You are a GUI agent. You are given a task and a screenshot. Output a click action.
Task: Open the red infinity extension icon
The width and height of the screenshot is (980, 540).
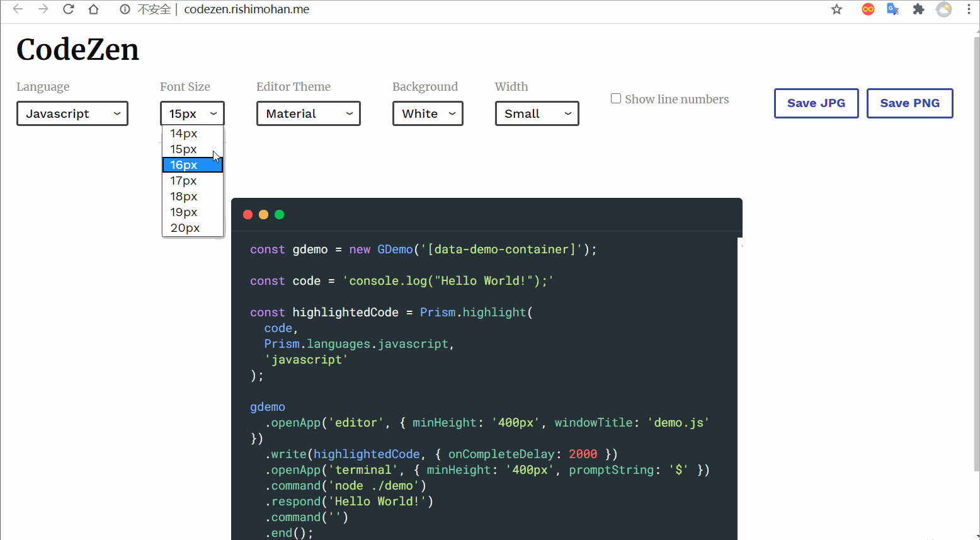click(868, 9)
